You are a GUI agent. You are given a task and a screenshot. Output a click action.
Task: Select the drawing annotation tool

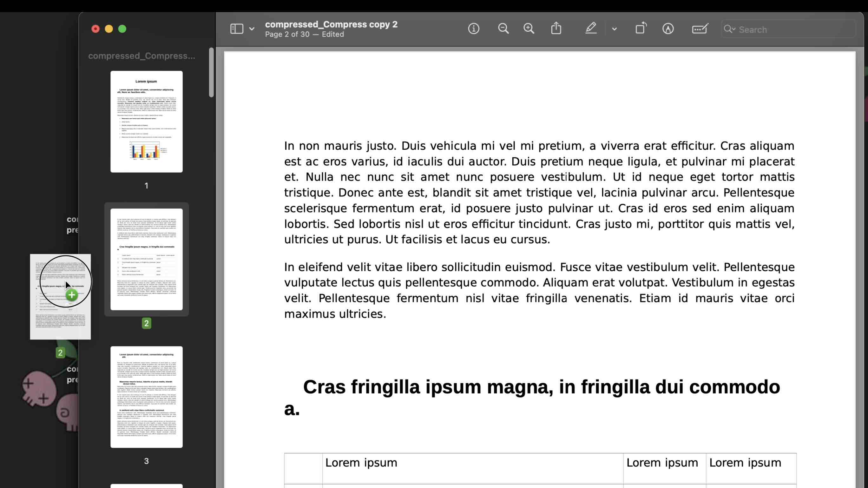pyautogui.click(x=668, y=29)
